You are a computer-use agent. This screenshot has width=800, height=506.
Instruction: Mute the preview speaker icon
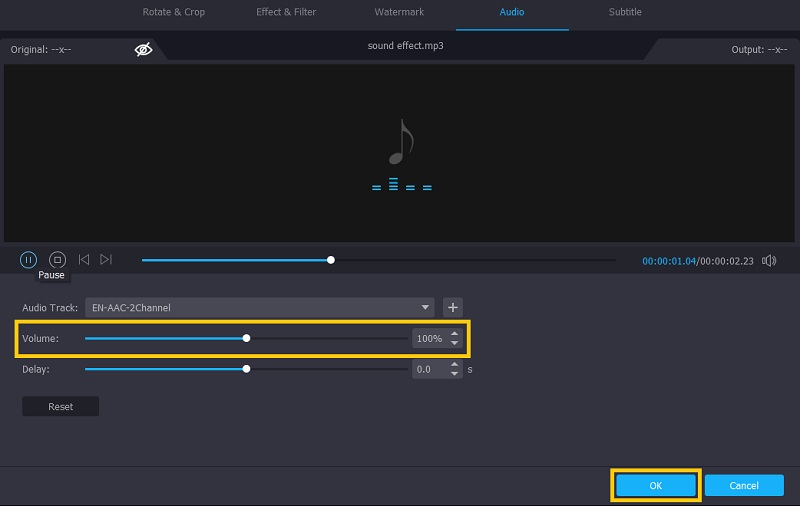[769, 260]
